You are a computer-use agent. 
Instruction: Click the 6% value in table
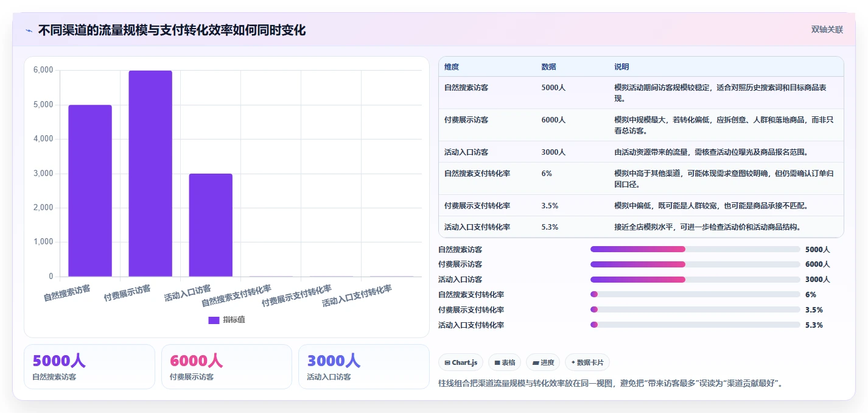(x=547, y=174)
